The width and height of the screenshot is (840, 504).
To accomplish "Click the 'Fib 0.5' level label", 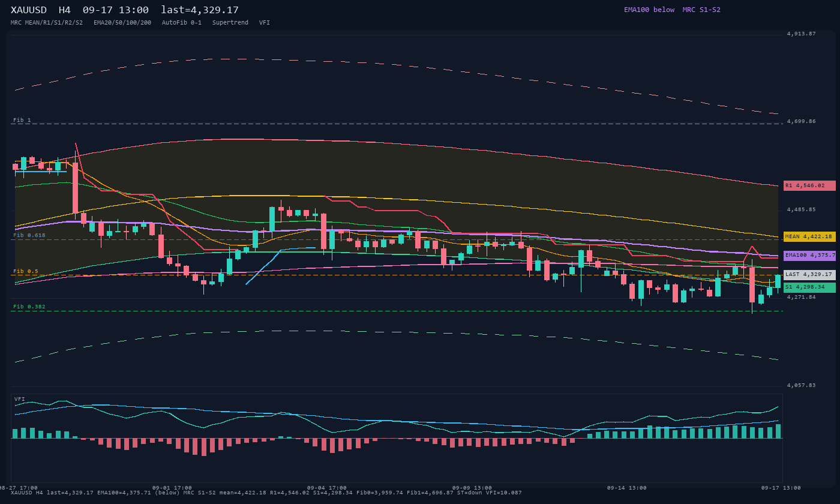I will pyautogui.click(x=26, y=271).
